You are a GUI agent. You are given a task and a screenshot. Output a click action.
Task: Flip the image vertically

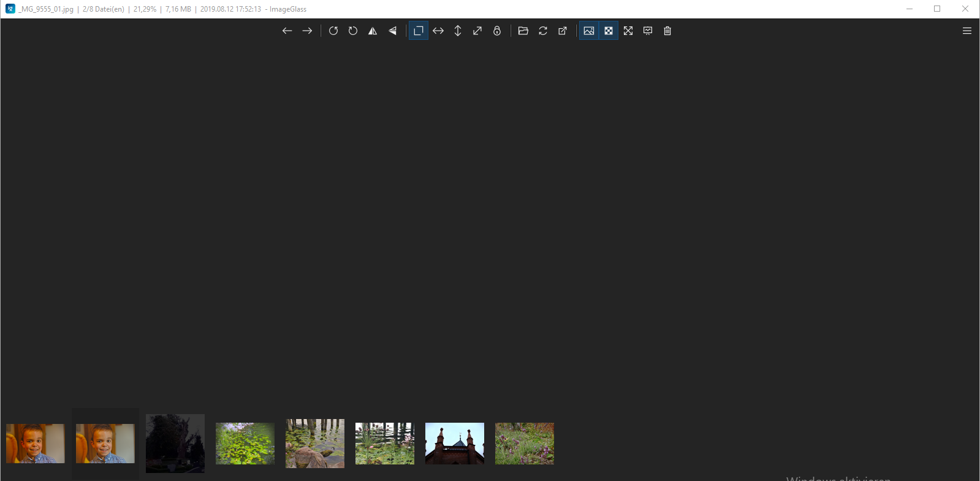(x=392, y=31)
